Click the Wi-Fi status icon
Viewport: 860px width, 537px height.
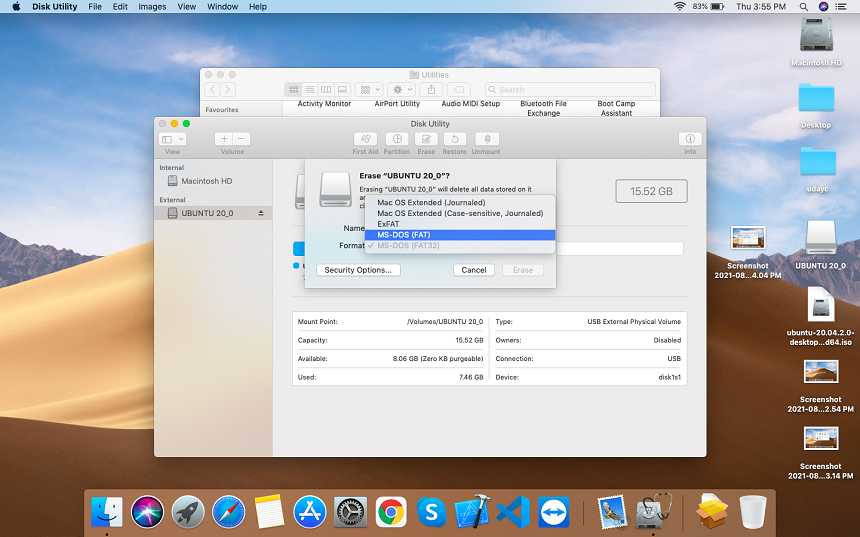pyautogui.click(x=680, y=7)
